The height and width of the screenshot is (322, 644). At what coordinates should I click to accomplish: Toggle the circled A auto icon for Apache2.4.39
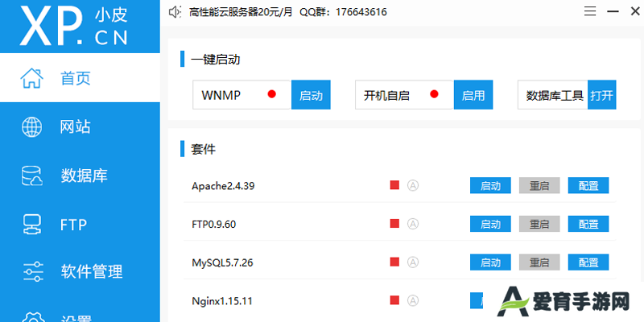pos(413,185)
